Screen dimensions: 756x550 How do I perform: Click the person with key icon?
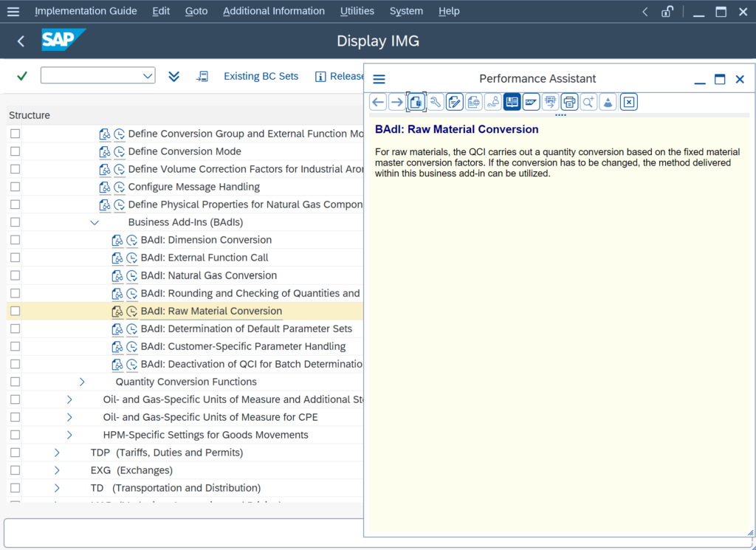point(492,102)
